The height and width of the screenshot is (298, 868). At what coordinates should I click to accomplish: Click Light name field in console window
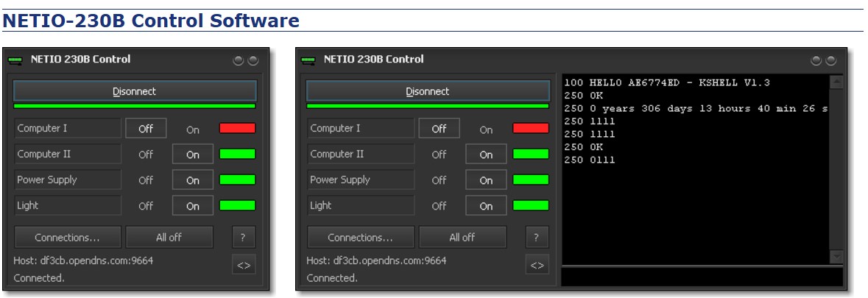(x=360, y=205)
